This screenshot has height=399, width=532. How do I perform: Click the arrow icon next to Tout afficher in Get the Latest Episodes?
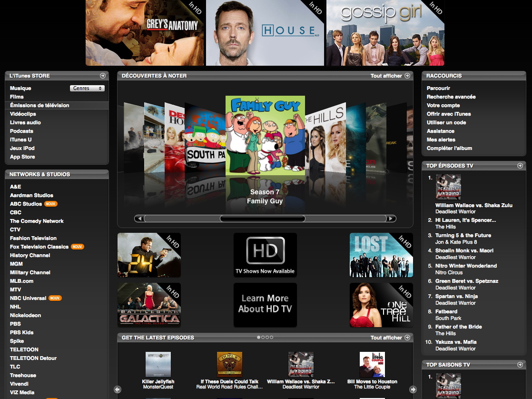(x=407, y=338)
